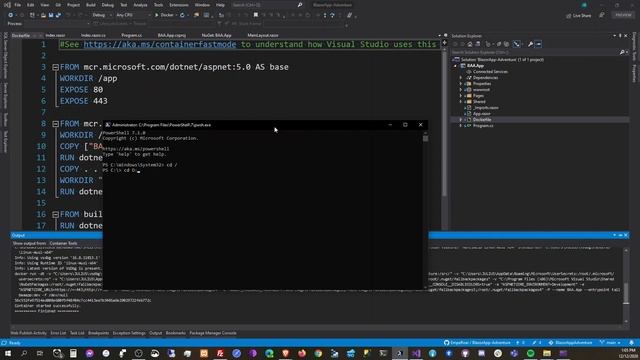Click the Live Share button
640x360 pixels.
click(579, 16)
